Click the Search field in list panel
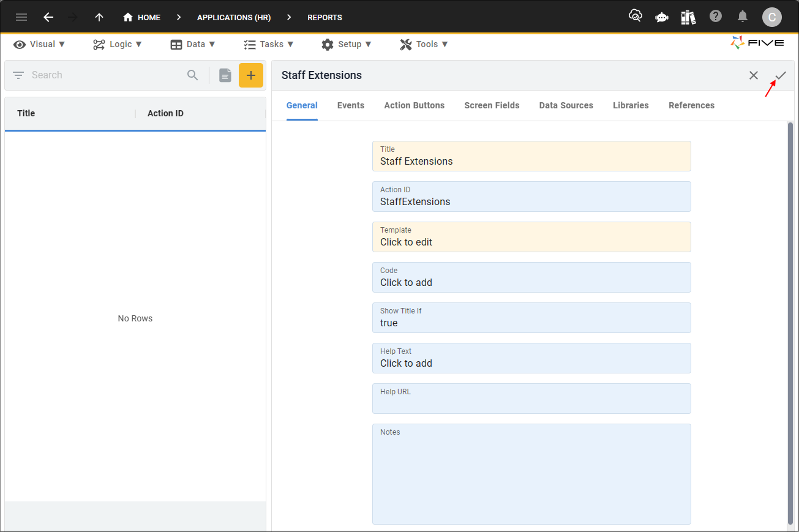This screenshot has width=799, height=532. (104, 75)
